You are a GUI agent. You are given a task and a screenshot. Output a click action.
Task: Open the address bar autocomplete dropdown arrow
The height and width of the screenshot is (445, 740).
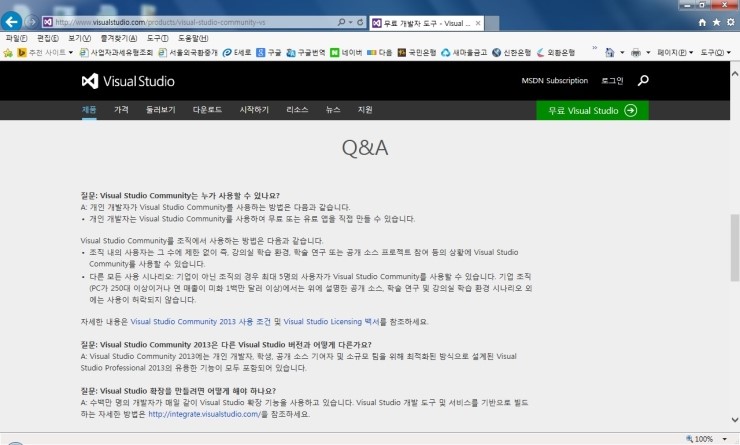point(351,22)
